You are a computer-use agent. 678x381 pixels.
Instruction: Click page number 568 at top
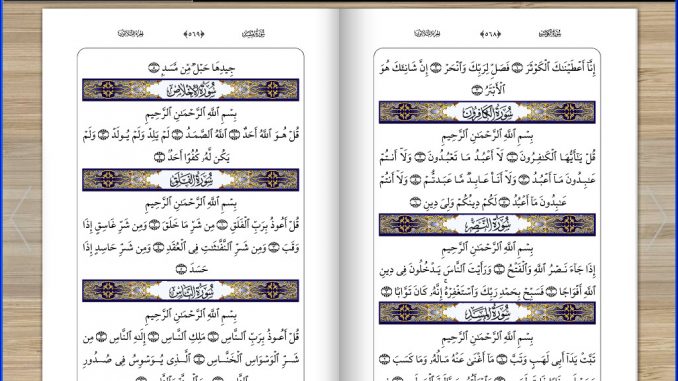click(x=490, y=34)
